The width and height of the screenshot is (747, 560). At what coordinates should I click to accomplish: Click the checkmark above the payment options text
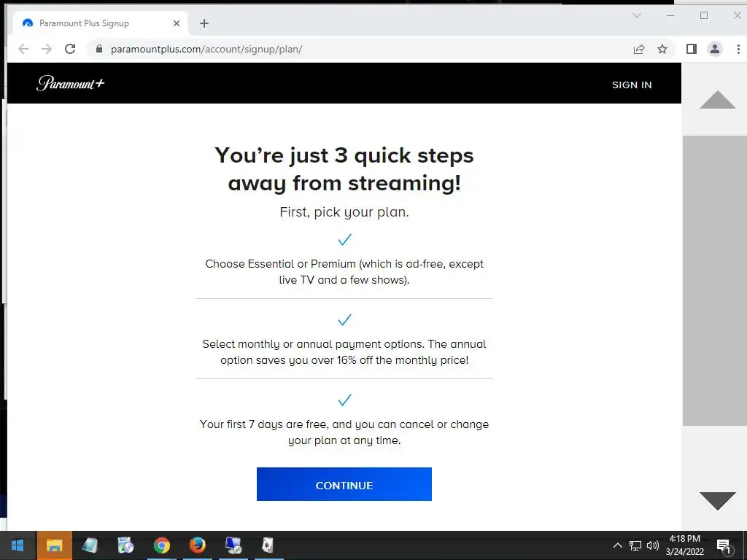[x=344, y=319]
